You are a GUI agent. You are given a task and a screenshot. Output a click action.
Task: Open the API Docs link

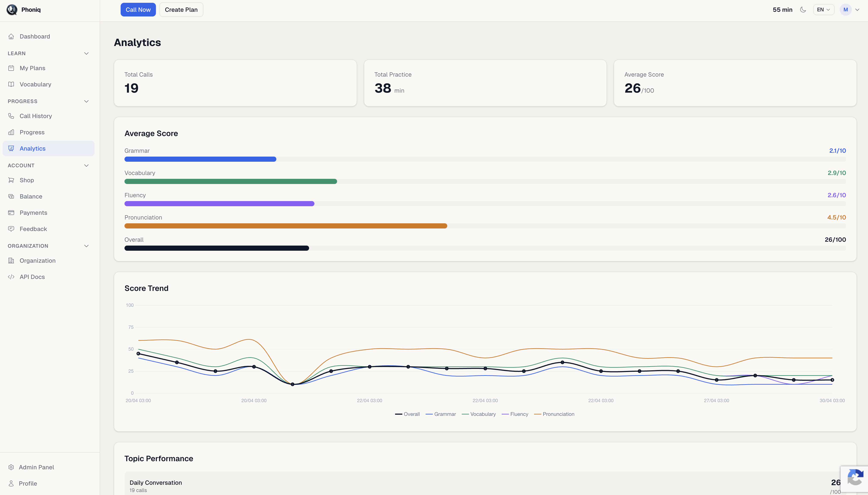49,277
